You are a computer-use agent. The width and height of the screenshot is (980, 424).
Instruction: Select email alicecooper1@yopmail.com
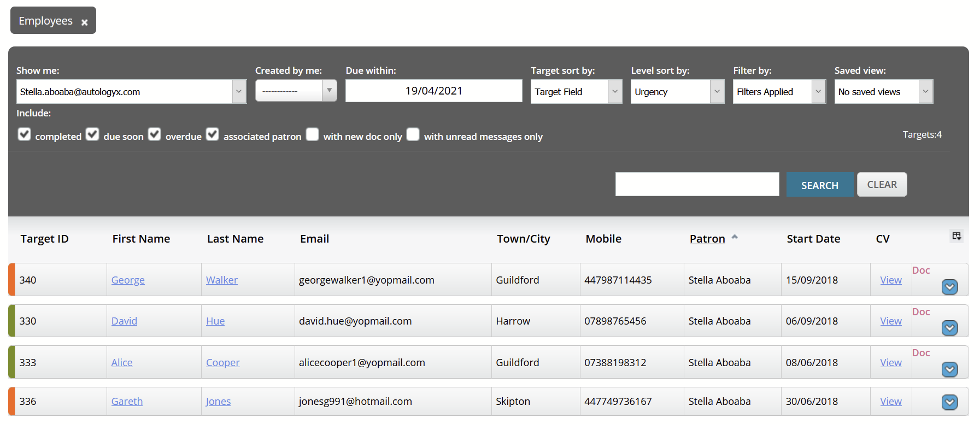(x=362, y=362)
